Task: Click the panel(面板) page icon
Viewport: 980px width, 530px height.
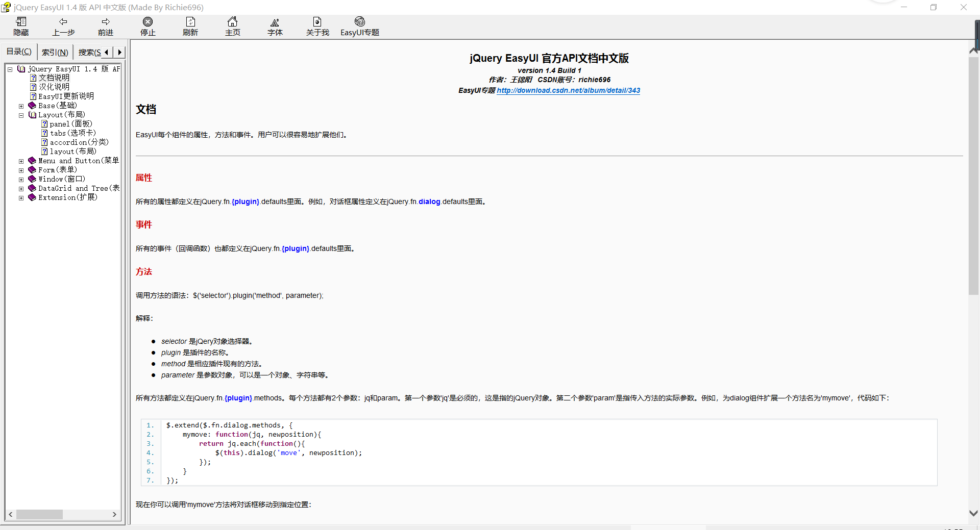Action: pos(44,124)
